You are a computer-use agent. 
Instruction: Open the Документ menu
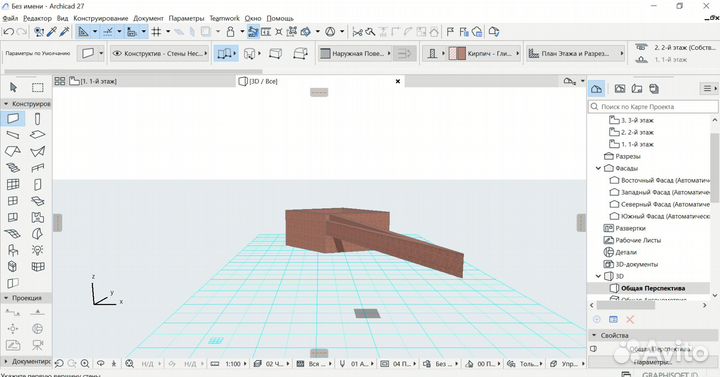pos(148,18)
